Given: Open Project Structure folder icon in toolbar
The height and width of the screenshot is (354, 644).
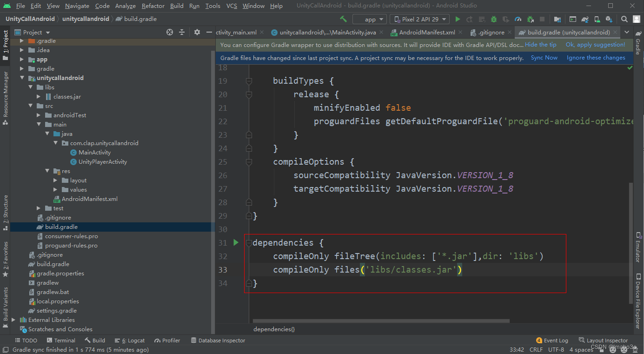Looking at the screenshot, I should click(x=558, y=19).
